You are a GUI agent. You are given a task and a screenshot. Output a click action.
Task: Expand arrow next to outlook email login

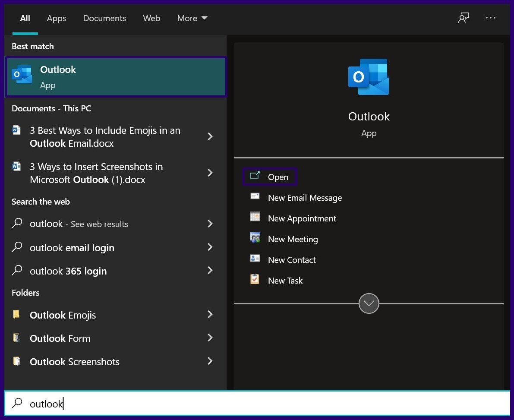point(210,247)
